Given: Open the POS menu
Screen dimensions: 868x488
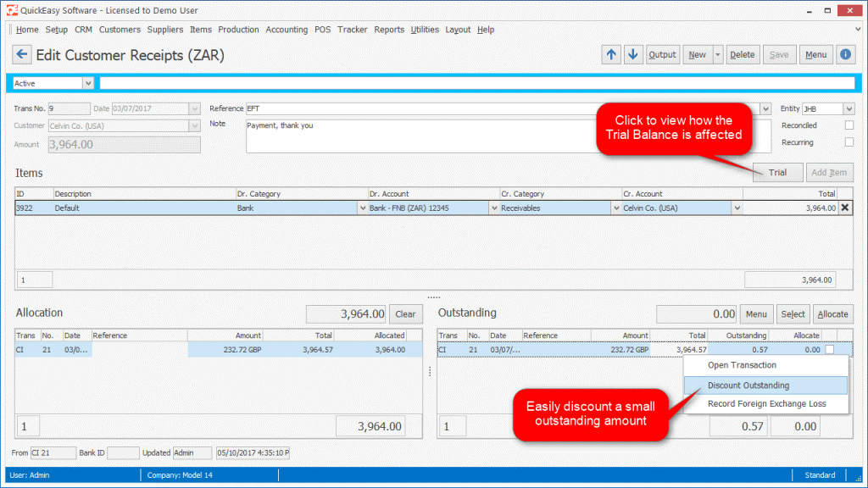Looking at the screenshot, I should coord(322,30).
